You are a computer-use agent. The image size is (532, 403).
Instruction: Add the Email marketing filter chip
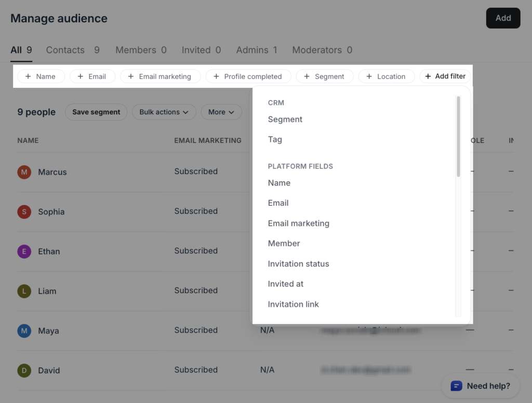tap(160, 76)
